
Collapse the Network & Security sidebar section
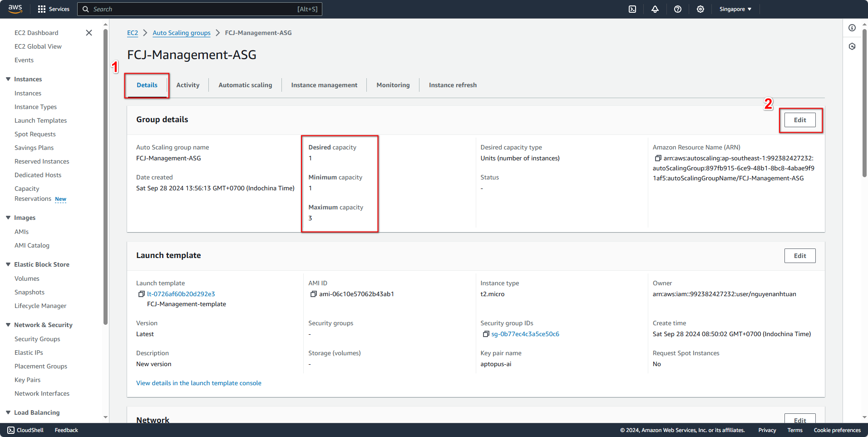pyautogui.click(x=8, y=325)
